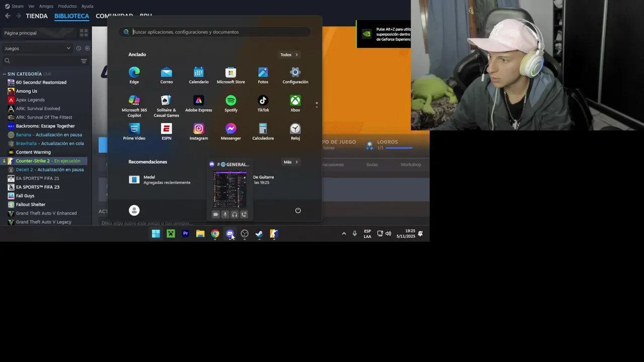Click the Windows Start button
The height and width of the screenshot is (362, 644).
coord(156,233)
